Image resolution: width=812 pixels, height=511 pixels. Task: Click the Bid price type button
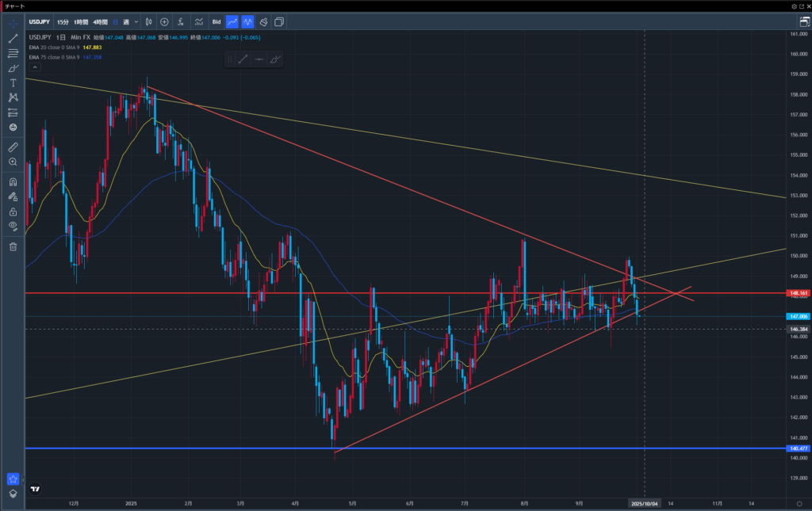(x=215, y=22)
